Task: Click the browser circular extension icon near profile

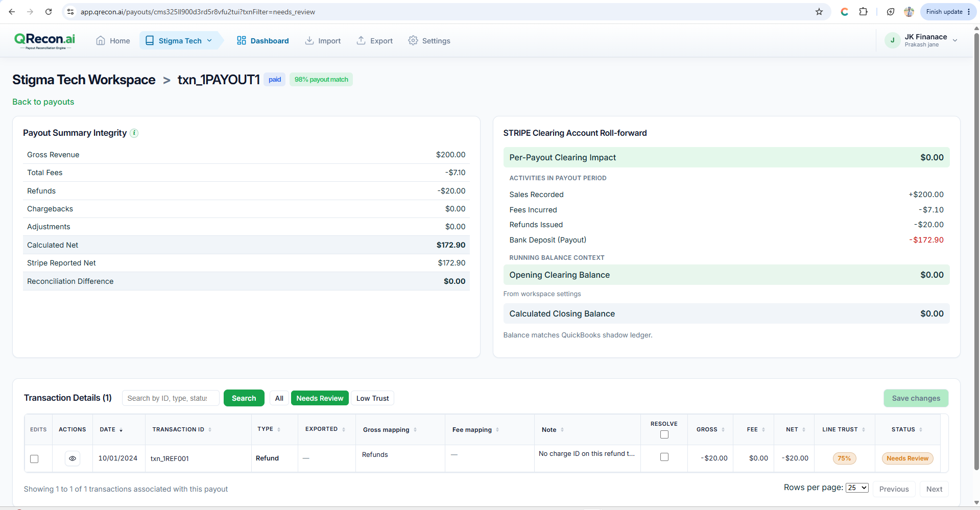Action: 891,12
